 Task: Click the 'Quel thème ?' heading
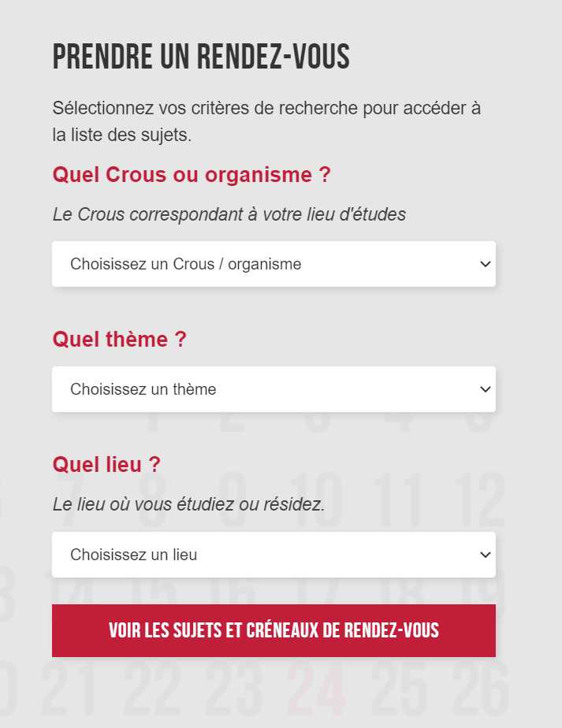point(119,340)
